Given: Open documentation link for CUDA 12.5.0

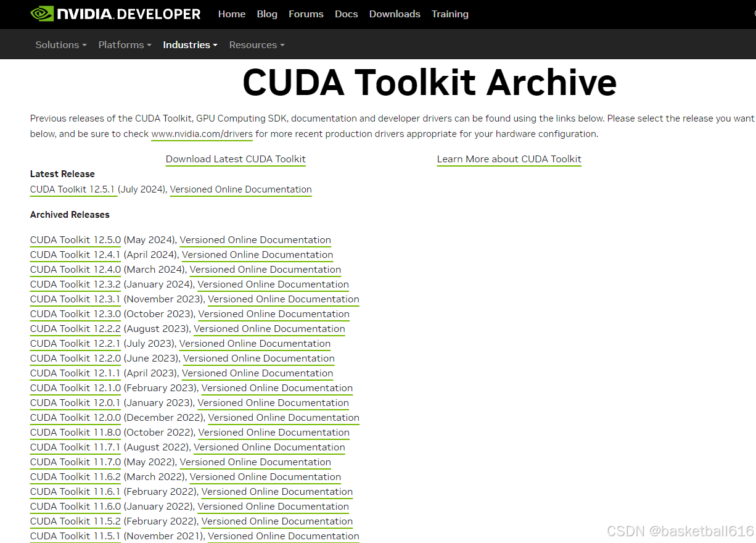Looking at the screenshot, I should coord(255,240).
